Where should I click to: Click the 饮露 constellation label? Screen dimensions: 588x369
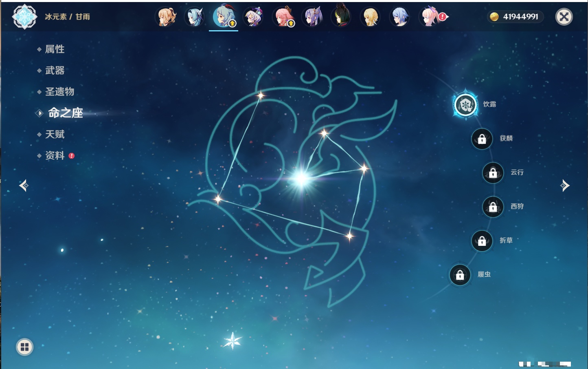489,104
